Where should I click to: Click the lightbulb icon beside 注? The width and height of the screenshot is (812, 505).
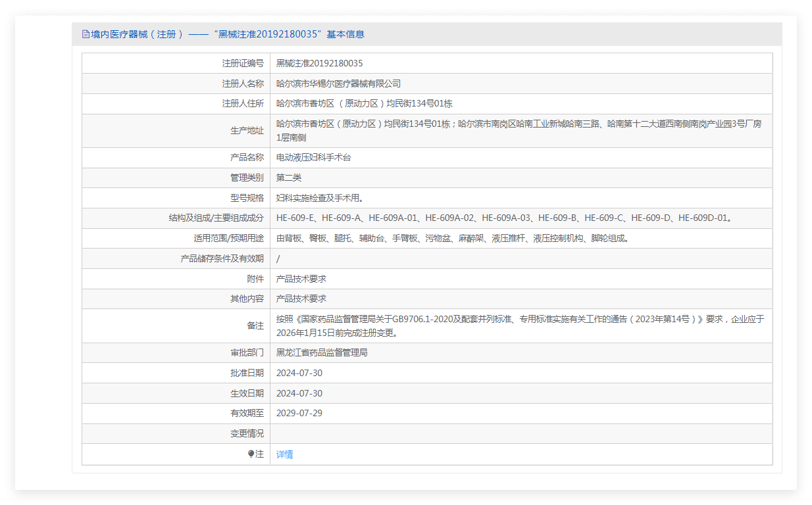pos(251,454)
